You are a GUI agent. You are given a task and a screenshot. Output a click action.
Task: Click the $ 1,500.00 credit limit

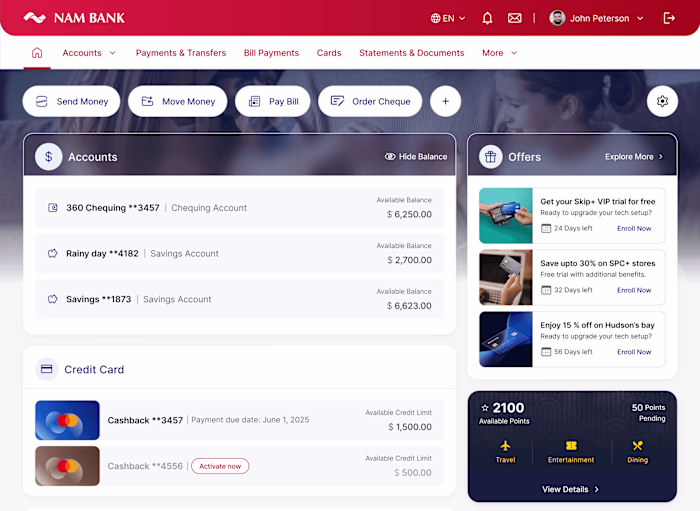pos(410,427)
